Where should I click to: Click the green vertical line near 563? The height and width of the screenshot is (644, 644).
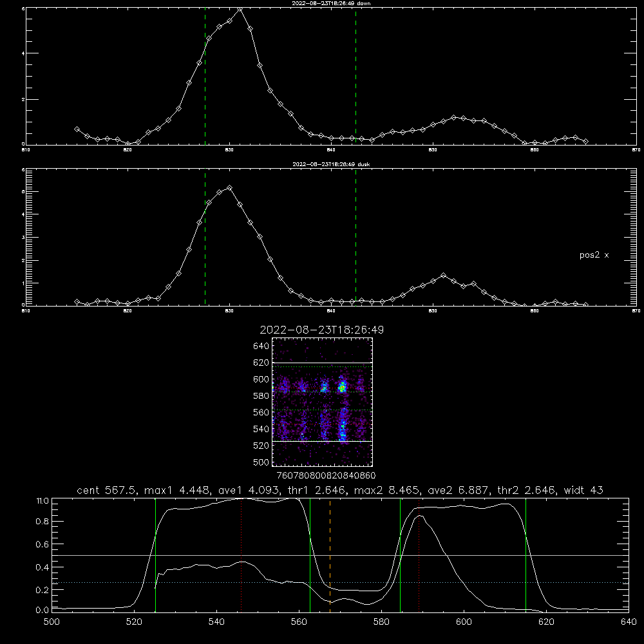tap(310, 555)
